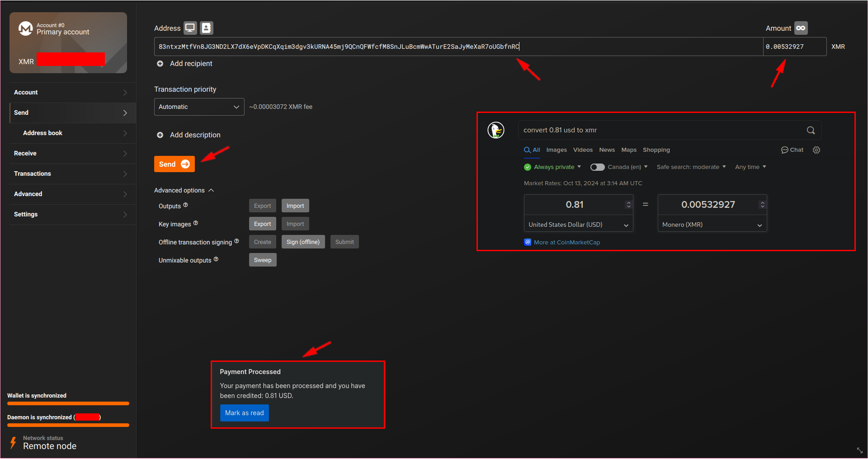Click the green Always private checkmark icon
Image resolution: width=868 pixels, height=459 pixels.
coord(528,167)
